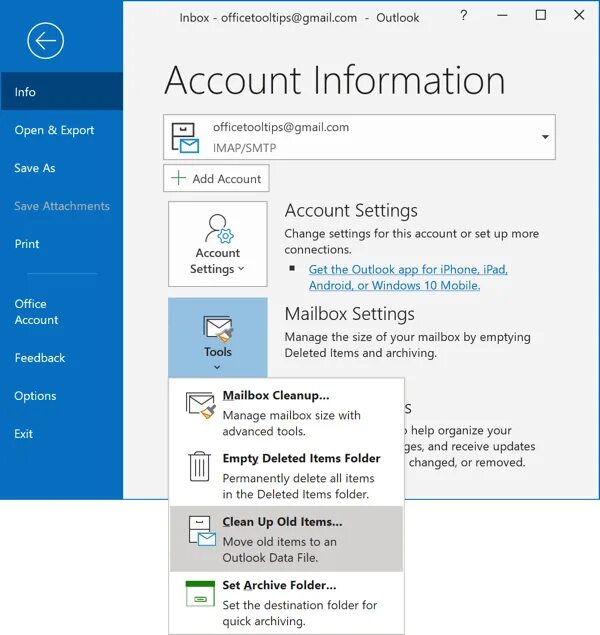
Task: Select the Info tab in sidebar
Action: click(62, 92)
